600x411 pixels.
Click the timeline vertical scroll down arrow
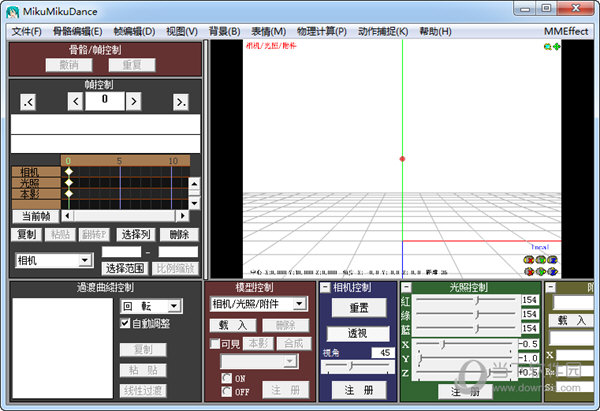[194, 202]
